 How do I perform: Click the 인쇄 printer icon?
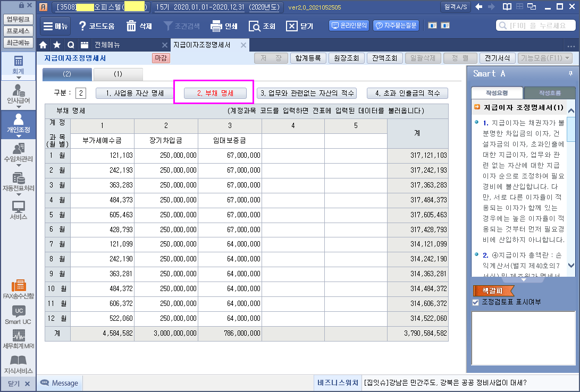(216, 26)
